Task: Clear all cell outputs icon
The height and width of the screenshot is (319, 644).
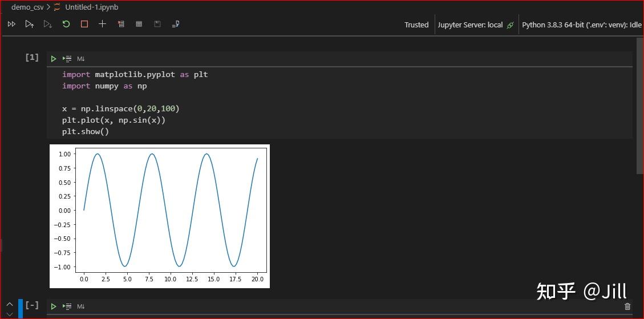Action: pyautogui.click(x=121, y=25)
